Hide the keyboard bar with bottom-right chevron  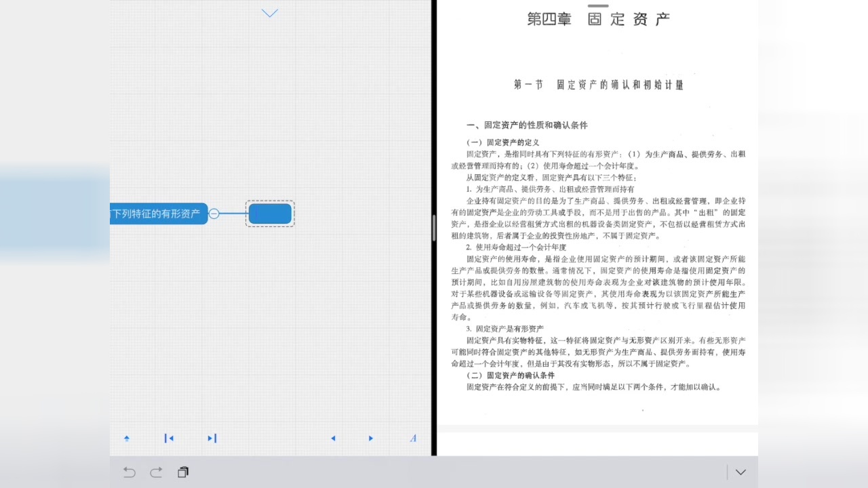point(741,472)
